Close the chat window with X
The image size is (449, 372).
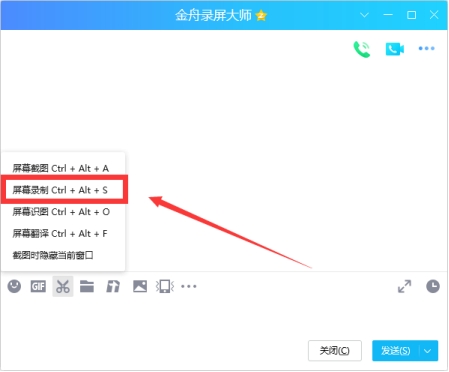(434, 15)
